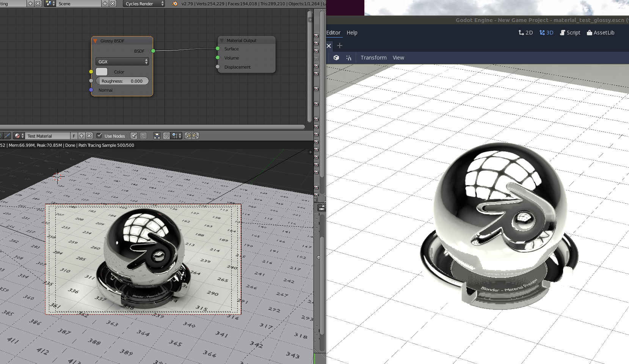Collapse the Glossy BSDF node
The image size is (629, 364).
click(96, 41)
